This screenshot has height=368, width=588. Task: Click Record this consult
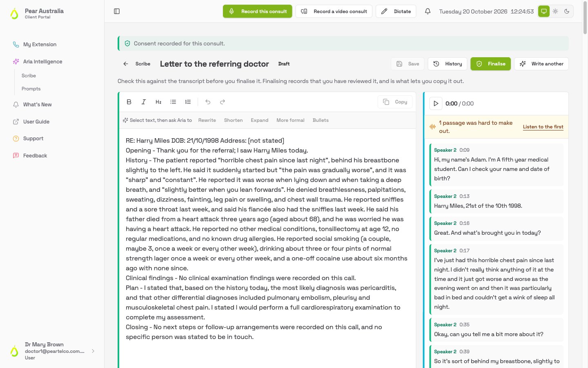pos(258,11)
